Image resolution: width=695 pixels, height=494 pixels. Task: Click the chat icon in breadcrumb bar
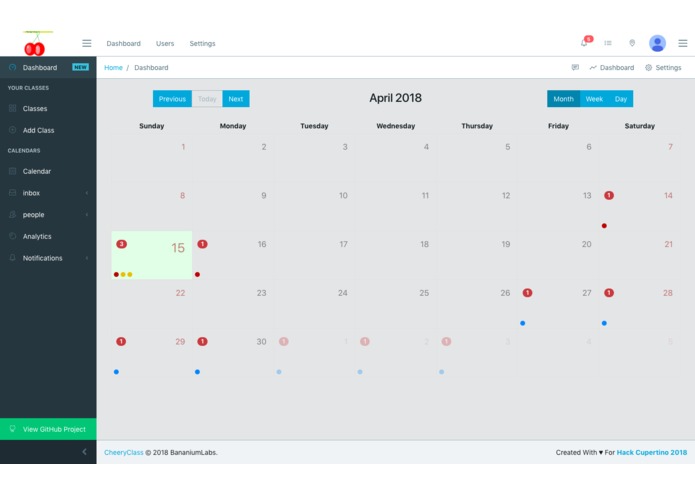tap(575, 68)
